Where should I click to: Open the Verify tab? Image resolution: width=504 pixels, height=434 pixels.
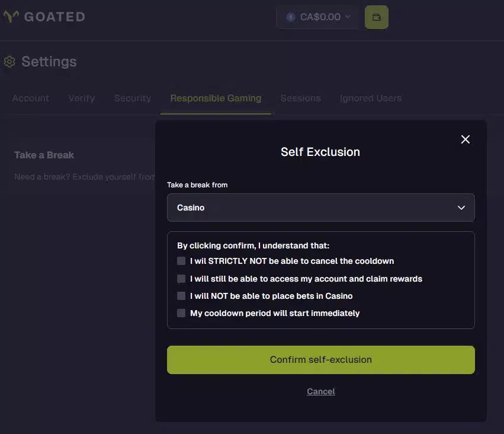pos(82,98)
